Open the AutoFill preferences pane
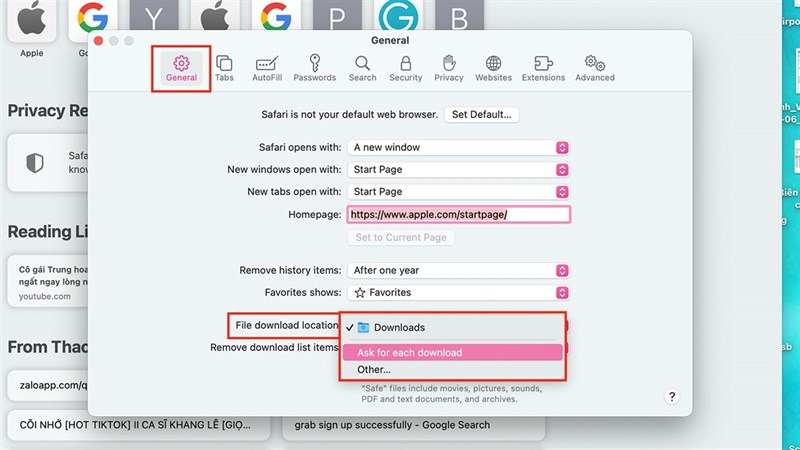This screenshot has width=800, height=450. point(267,68)
